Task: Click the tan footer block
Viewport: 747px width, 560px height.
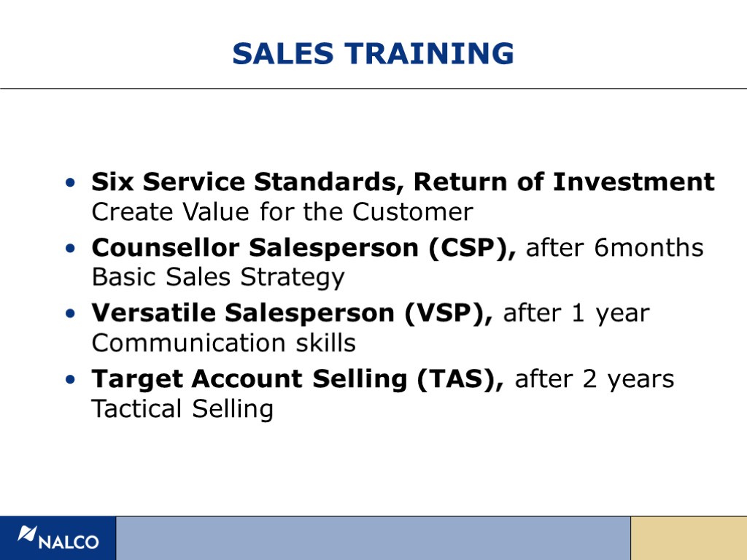Action: click(688, 538)
